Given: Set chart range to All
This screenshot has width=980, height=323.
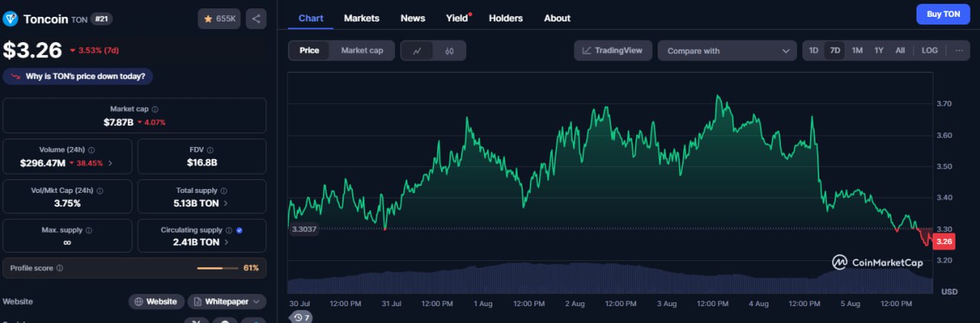Looking at the screenshot, I should (900, 51).
